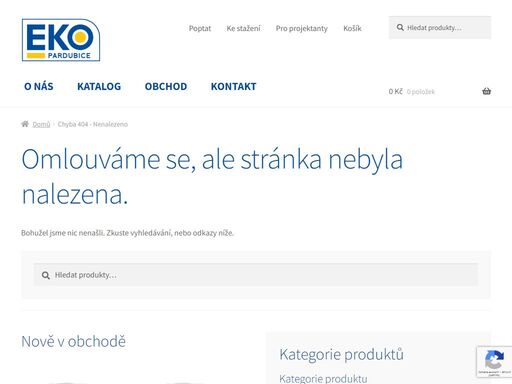Viewport: 512px width, 384px height.
Task: Open the Ke stažení link
Action: click(243, 28)
